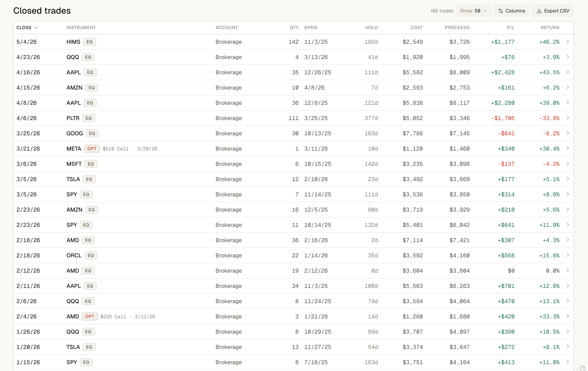
Task: Click the chevron on AMD 2/12/26 row
Action: click(568, 270)
